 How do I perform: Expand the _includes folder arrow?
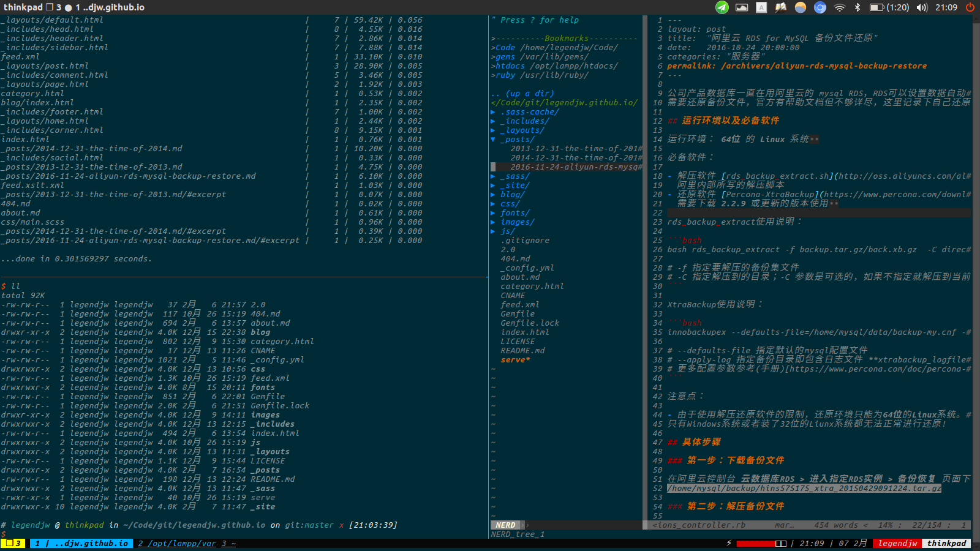pos(493,121)
